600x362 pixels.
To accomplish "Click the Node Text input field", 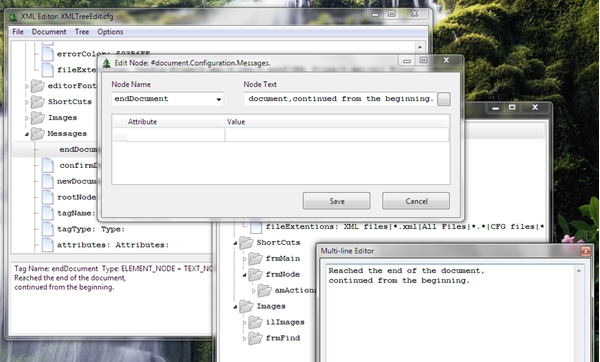I will (340, 99).
